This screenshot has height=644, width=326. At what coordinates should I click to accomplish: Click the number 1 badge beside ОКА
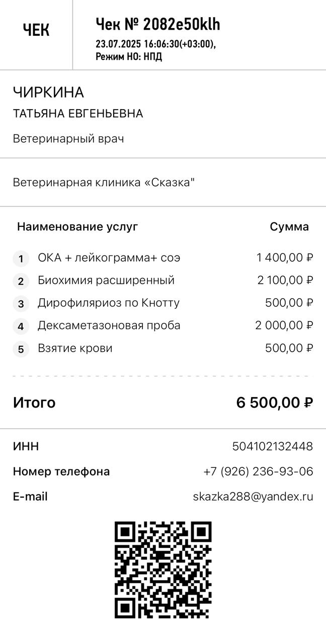click(x=21, y=259)
